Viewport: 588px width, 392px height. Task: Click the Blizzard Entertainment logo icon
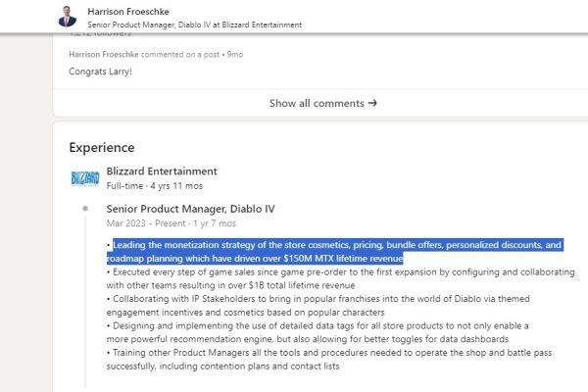pyautogui.click(x=85, y=178)
